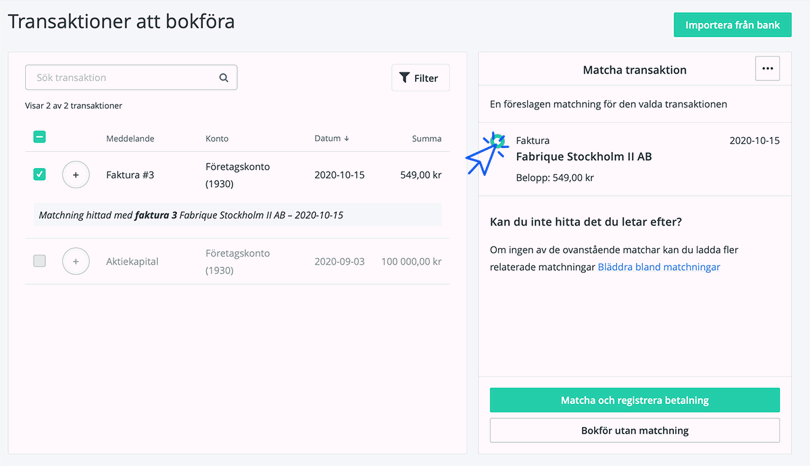Sort by the Konto column header
This screenshot has height=466, width=810.
(x=217, y=138)
